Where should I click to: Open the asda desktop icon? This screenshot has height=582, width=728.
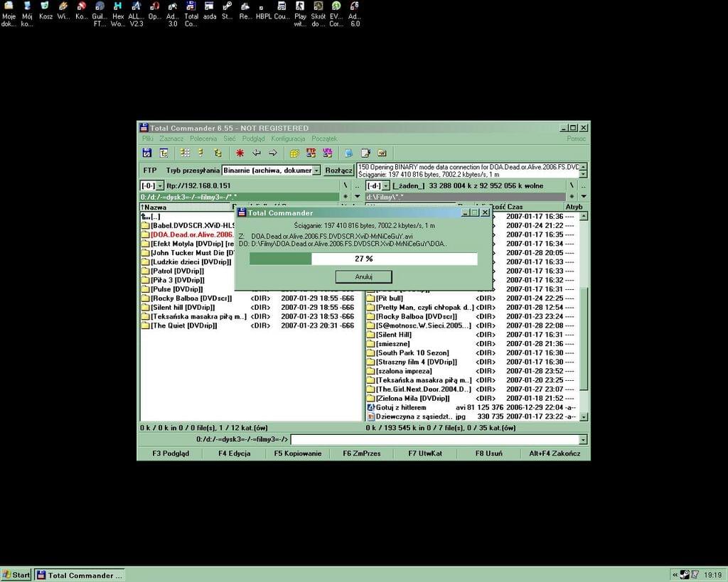210,11
